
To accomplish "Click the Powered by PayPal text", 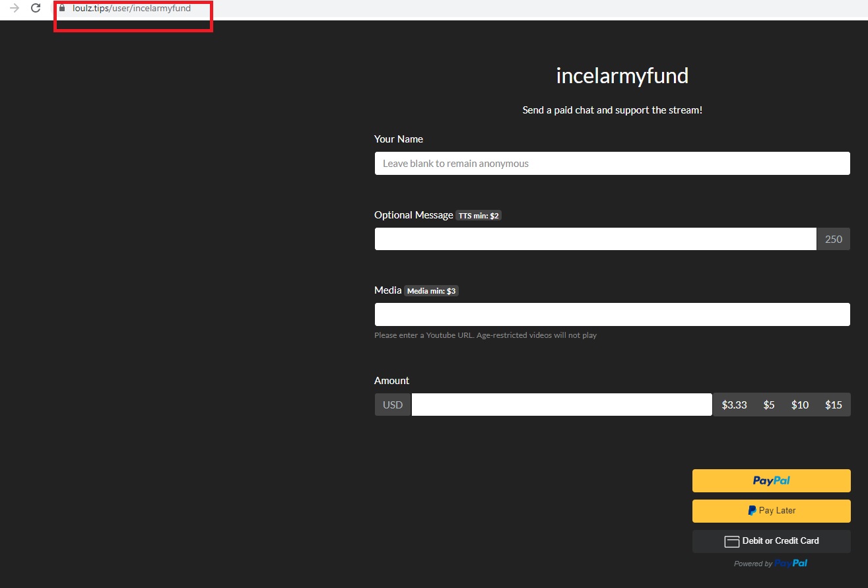I will pyautogui.click(x=770, y=564).
